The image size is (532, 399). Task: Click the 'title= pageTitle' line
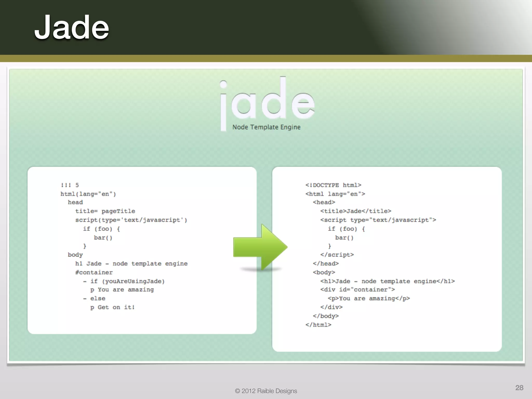105,211
